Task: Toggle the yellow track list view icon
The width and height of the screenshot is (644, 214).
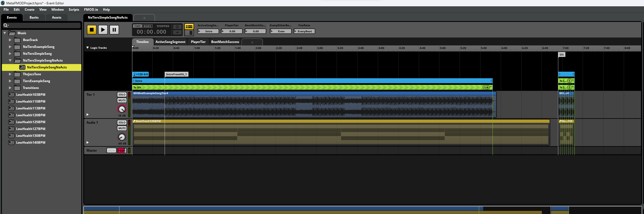Action: point(189,27)
